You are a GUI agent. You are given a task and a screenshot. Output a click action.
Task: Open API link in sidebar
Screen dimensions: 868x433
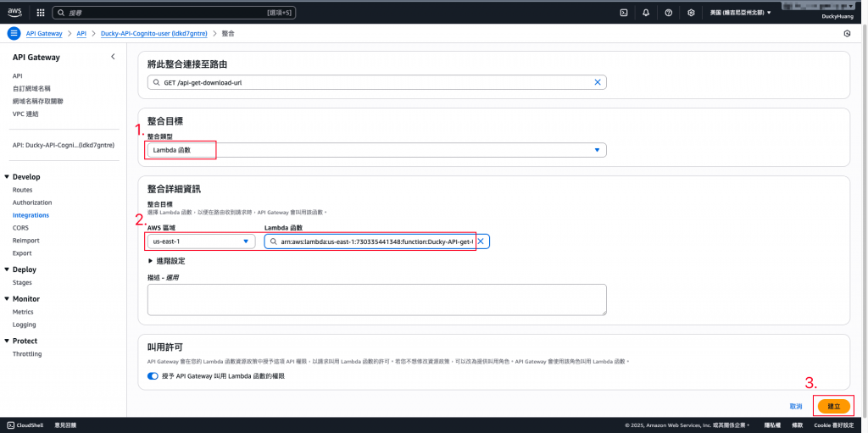pos(17,76)
